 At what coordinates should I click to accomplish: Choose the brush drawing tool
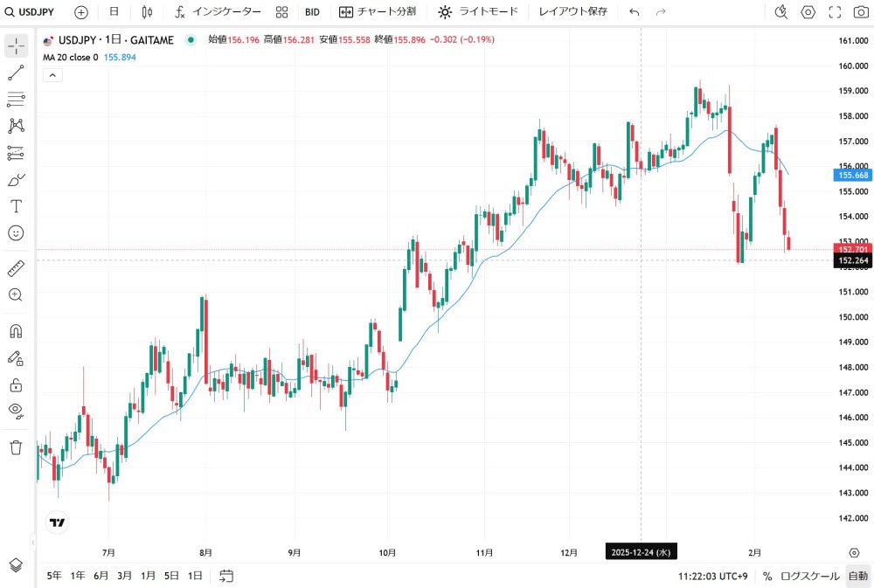point(16,180)
